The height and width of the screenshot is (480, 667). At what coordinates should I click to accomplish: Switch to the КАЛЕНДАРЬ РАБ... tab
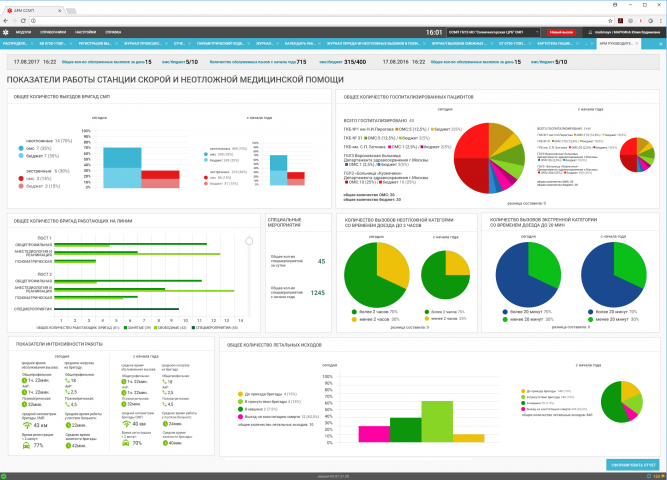pos(300,43)
